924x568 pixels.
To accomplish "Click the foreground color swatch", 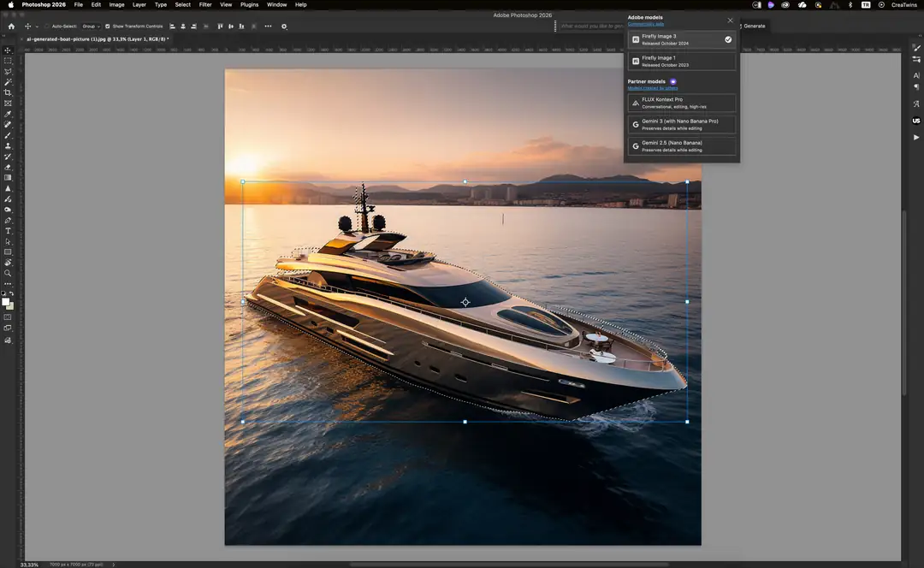I will pyautogui.click(x=5, y=301).
